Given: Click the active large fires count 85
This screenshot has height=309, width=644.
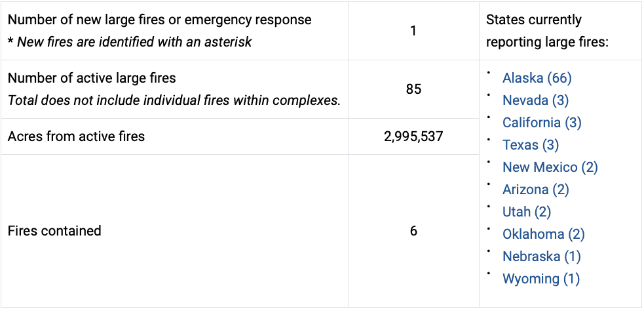Looking at the screenshot, I should point(413,89).
